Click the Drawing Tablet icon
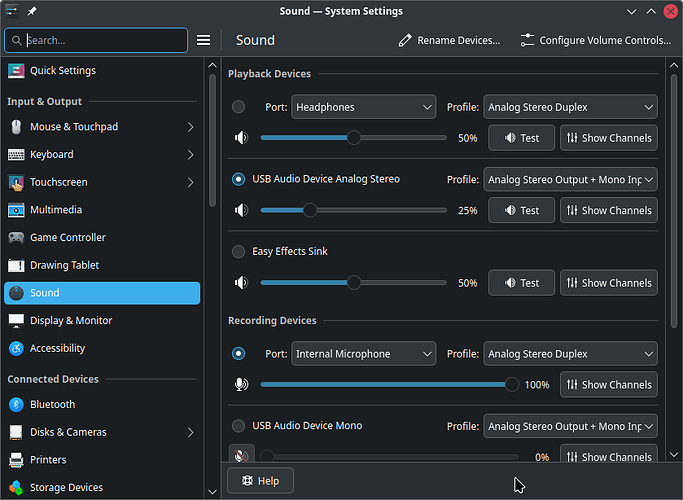683x500 pixels. (x=16, y=265)
